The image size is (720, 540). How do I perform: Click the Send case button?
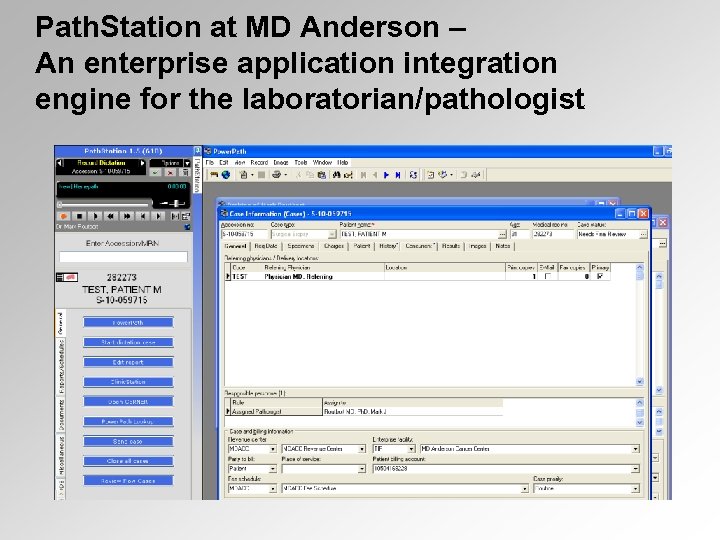128,441
